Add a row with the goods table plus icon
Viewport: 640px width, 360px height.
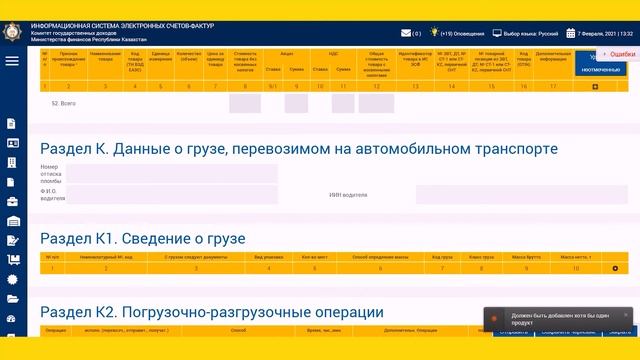point(595,87)
